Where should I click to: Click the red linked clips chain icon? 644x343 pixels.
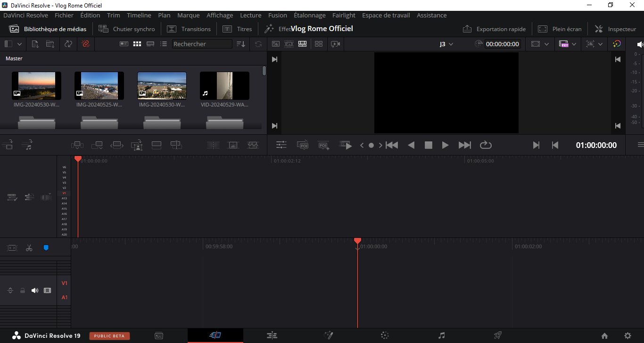(x=85, y=44)
